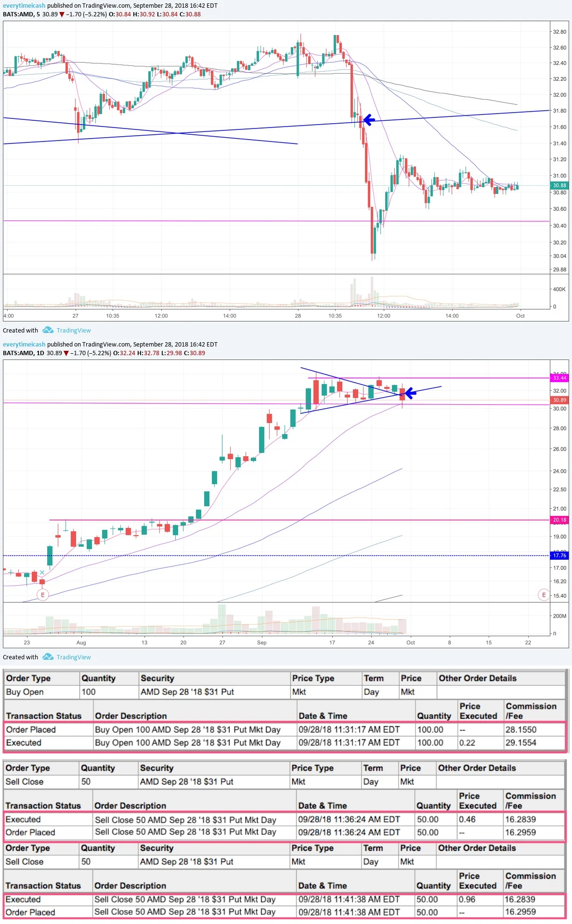Screen dimensions: 572x924
Task: Select 30.88 current price label on 5-minute chart
Action: tap(559, 185)
